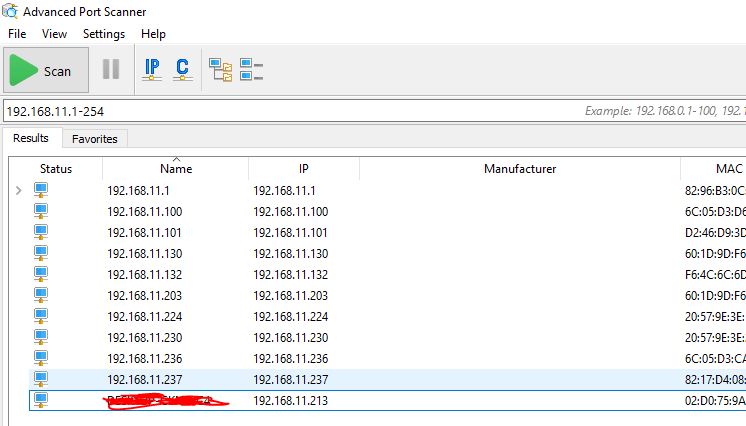Image resolution: width=746 pixels, height=426 pixels.
Task: Click the IP range input field
Action: tap(374, 111)
